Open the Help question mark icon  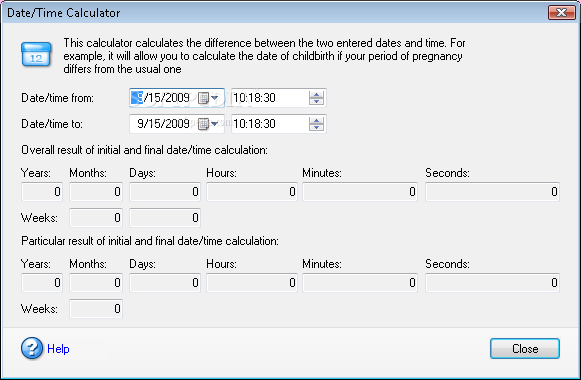coord(31,348)
